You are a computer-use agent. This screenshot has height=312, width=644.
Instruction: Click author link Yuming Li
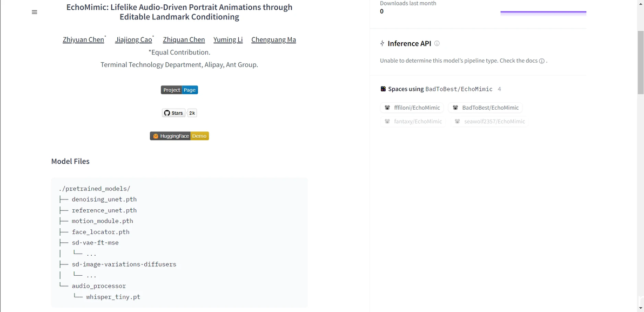228,39
